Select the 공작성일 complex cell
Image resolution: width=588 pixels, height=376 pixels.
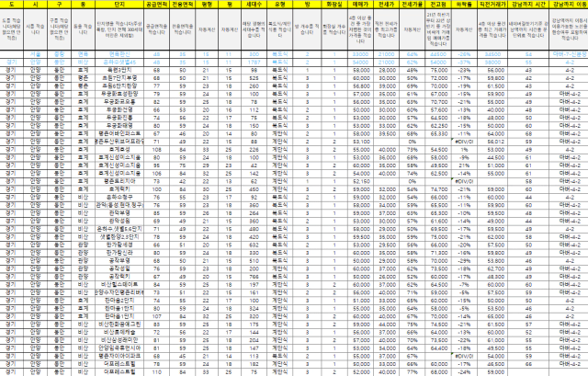[x=119, y=268]
